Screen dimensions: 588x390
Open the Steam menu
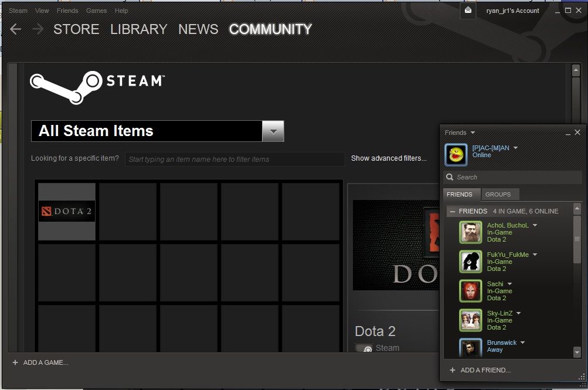[18, 11]
